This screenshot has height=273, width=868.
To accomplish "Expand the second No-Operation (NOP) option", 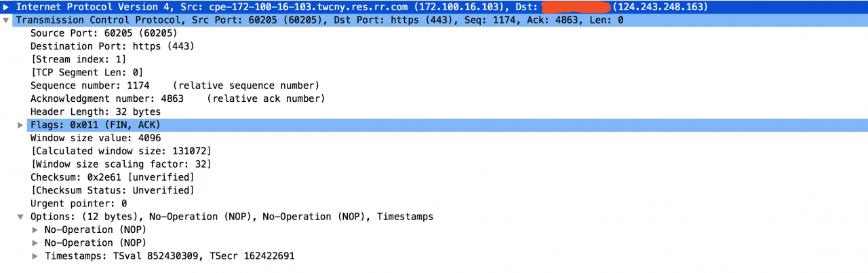I will 35,243.
